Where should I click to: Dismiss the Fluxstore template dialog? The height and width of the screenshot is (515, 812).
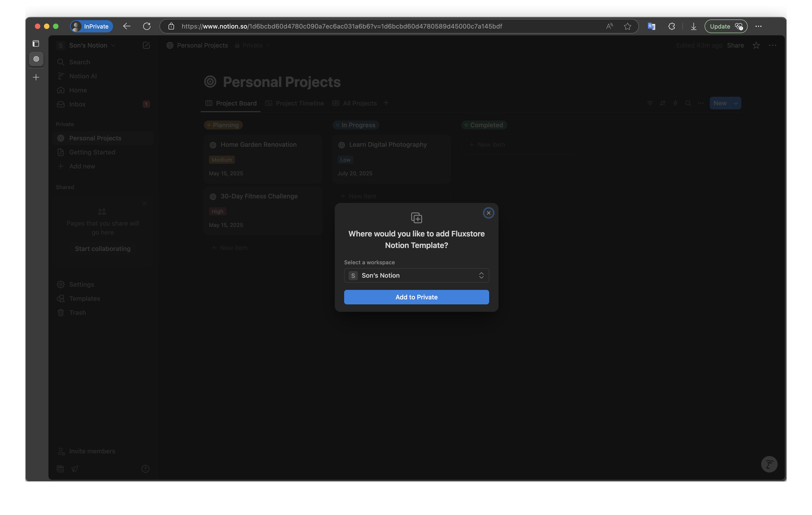[488, 213]
